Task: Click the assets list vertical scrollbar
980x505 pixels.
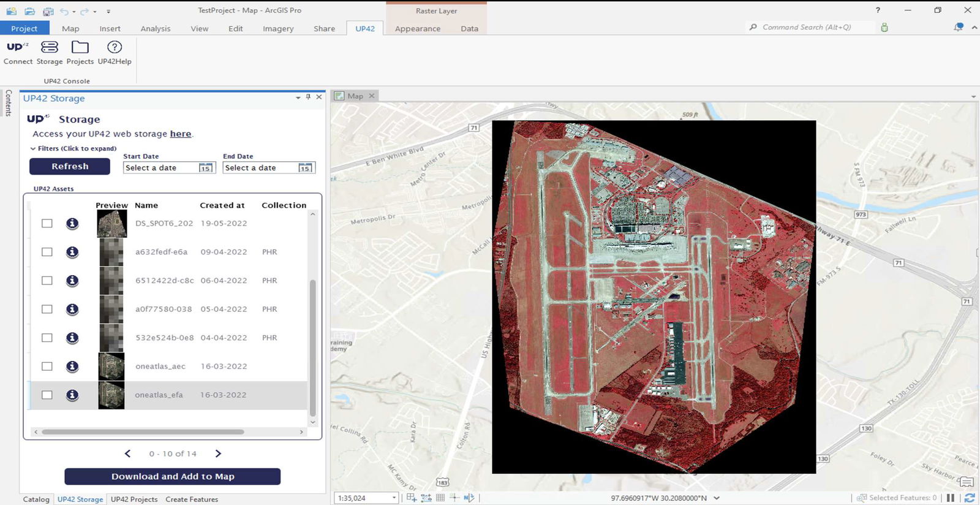Action: click(313, 347)
